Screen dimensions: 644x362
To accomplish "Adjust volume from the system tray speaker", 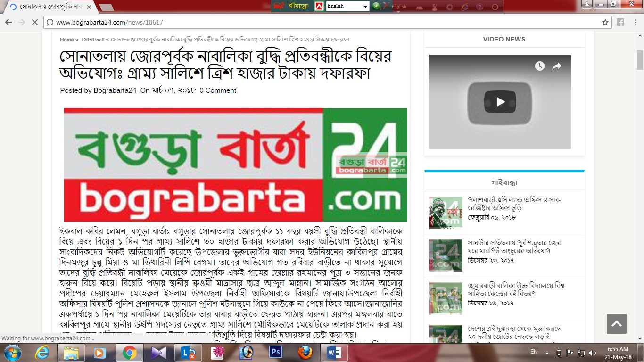I will 593,353.
